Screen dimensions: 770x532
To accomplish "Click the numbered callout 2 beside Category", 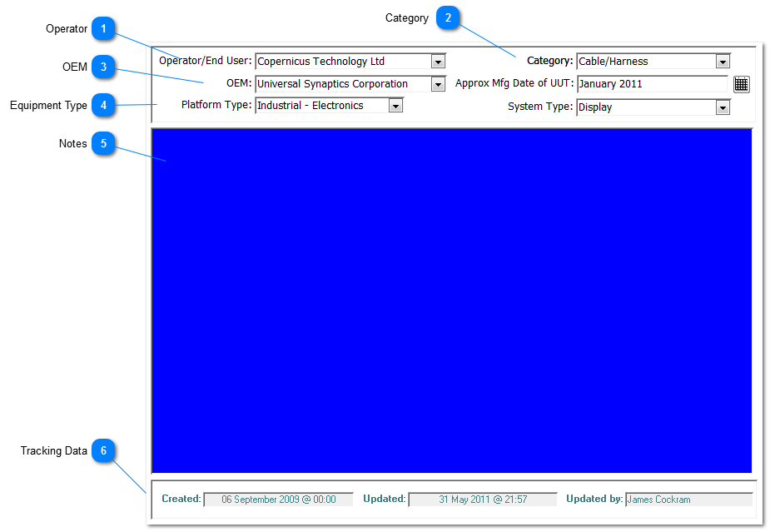I will click(448, 18).
